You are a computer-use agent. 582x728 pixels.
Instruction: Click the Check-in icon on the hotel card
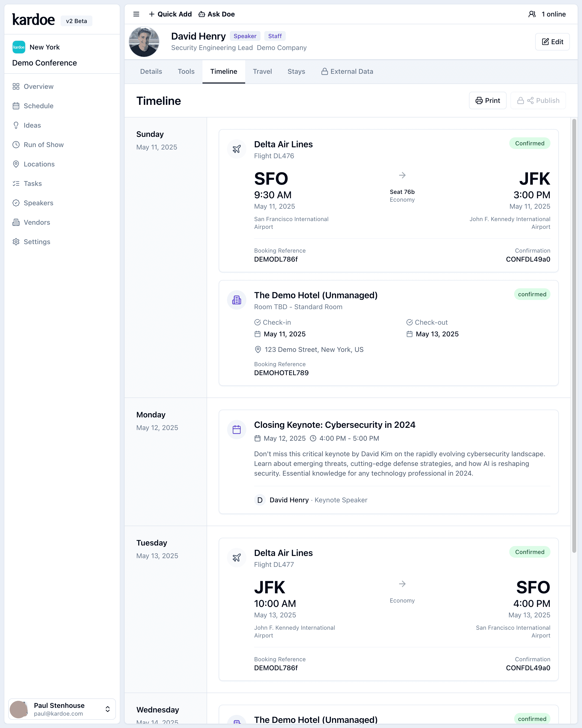[258, 323]
